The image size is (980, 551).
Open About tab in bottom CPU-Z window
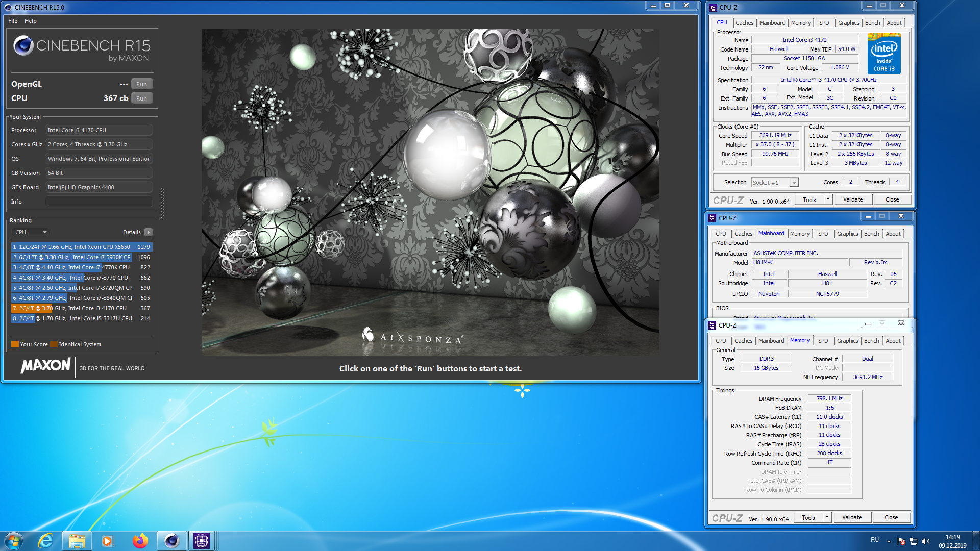(893, 341)
